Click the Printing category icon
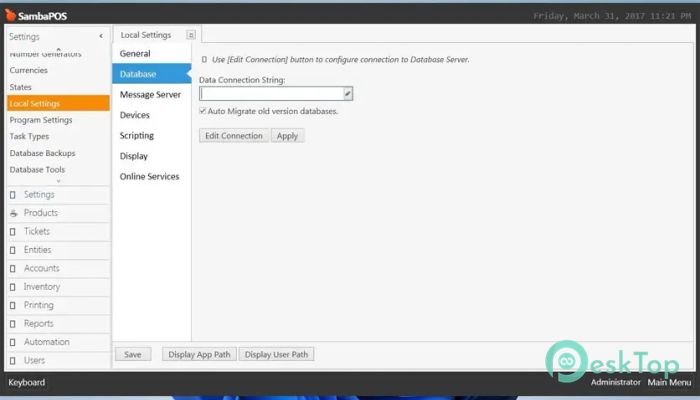 pyautogui.click(x=13, y=305)
